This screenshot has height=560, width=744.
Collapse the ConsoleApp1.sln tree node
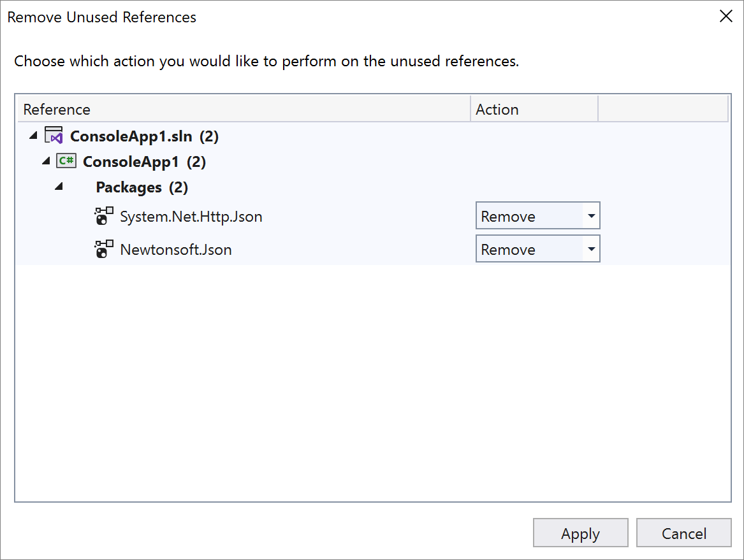(33, 135)
